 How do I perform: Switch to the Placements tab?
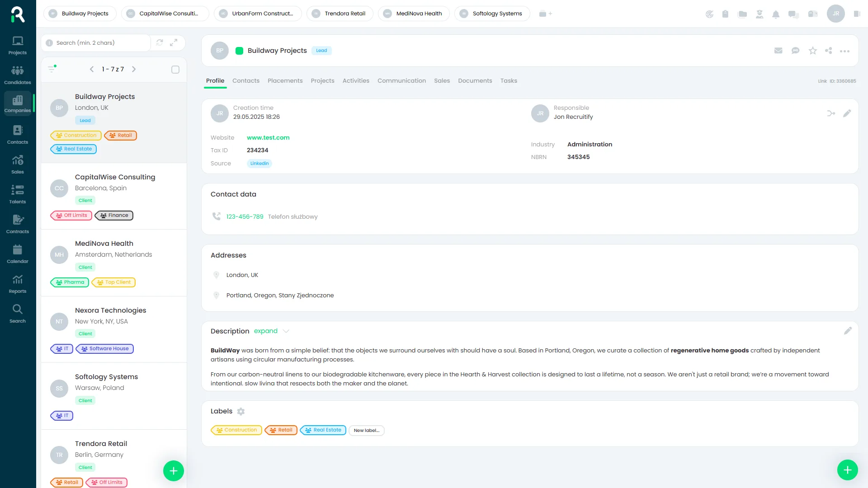[x=285, y=80]
